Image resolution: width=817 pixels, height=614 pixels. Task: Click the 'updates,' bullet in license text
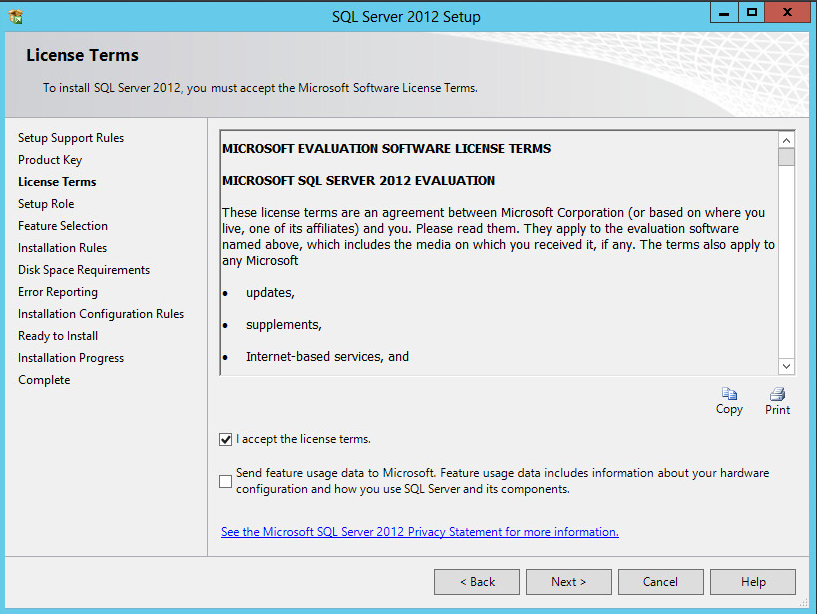270,293
